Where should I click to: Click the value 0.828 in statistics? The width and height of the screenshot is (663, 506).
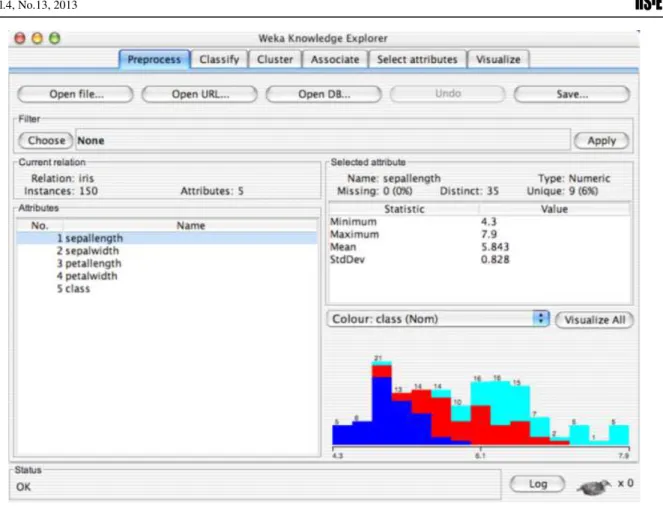[x=495, y=260]
